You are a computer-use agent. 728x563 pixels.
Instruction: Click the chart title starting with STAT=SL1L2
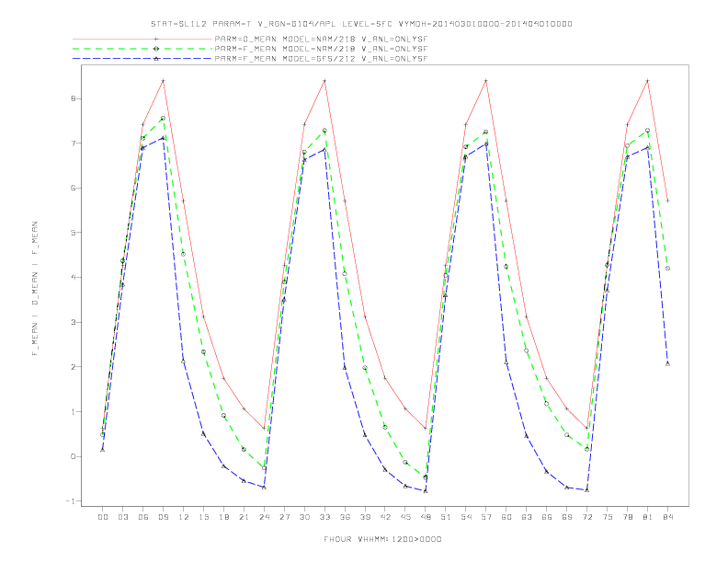(x=361, y=24)
